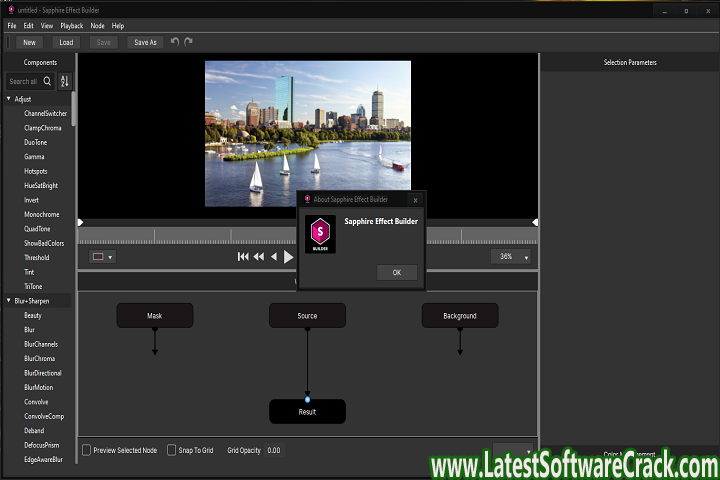Click the Redo arrow icon
The height and width of the screenshot is (480, 720).
[189, 42]
